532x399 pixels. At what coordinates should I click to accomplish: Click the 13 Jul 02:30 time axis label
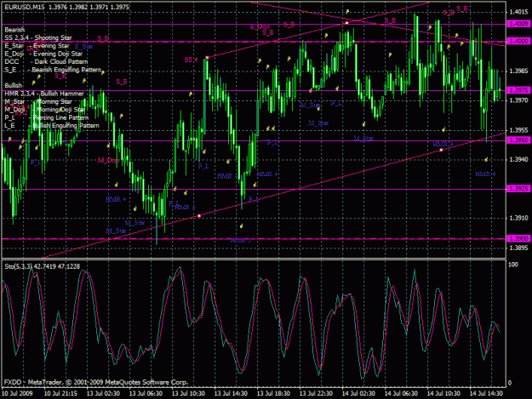(103, 393)
